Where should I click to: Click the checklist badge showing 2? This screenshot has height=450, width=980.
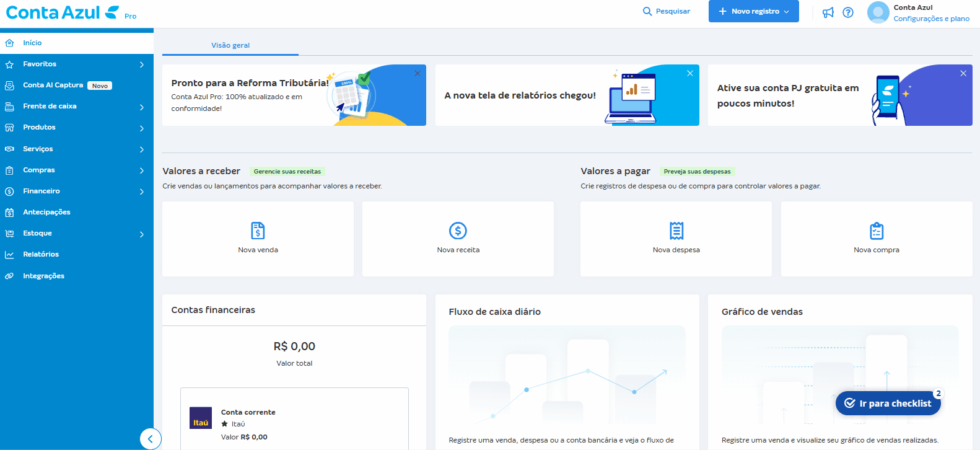tap(938, 393)
